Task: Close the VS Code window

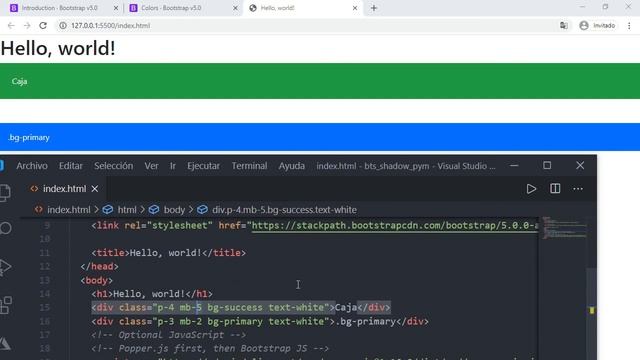Action: click(x=580, y=165)
